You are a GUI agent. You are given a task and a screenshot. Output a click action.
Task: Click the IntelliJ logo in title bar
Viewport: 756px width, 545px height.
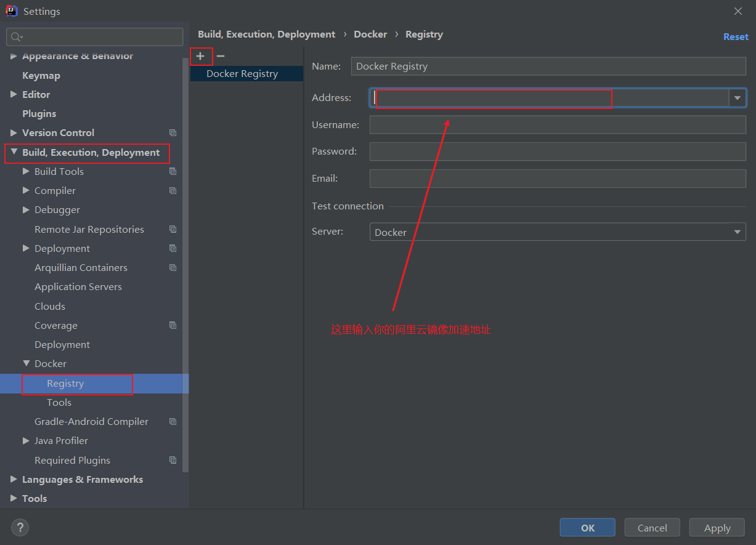click(x=11, y=10)
